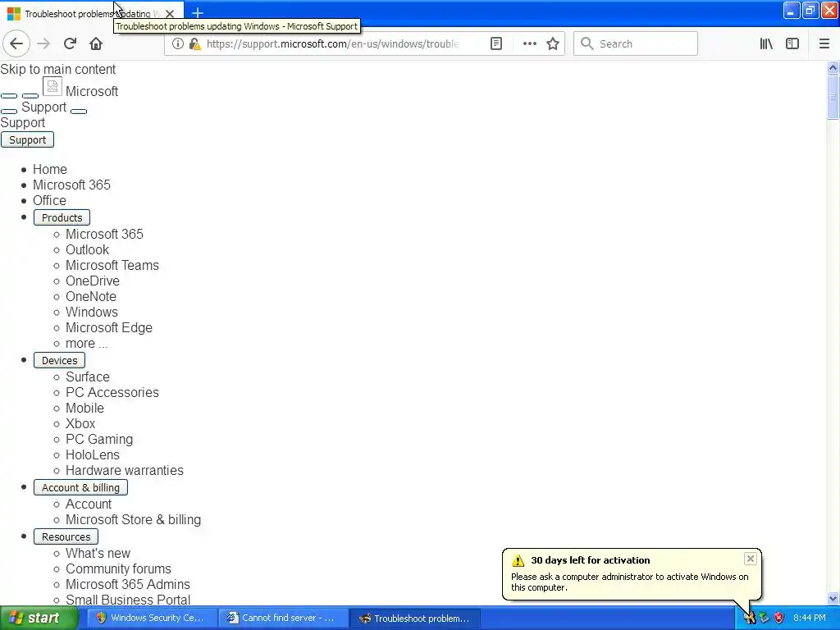Click the 30 days left for activation balloon
Viewport: 840px width, 630px height.
(x=632, y=573)
